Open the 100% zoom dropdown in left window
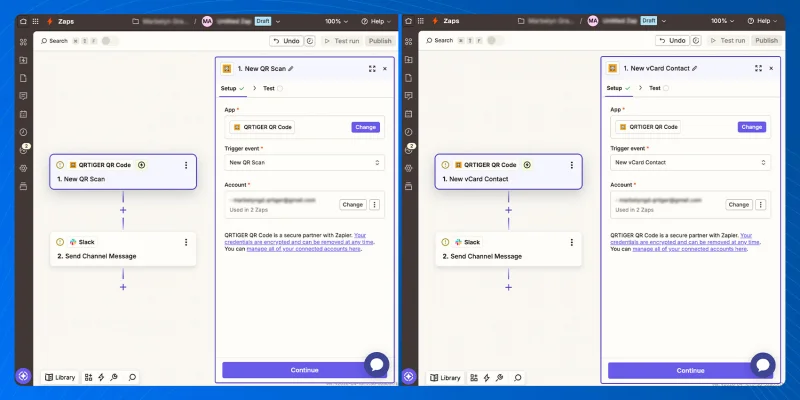 tap(337, 21)
